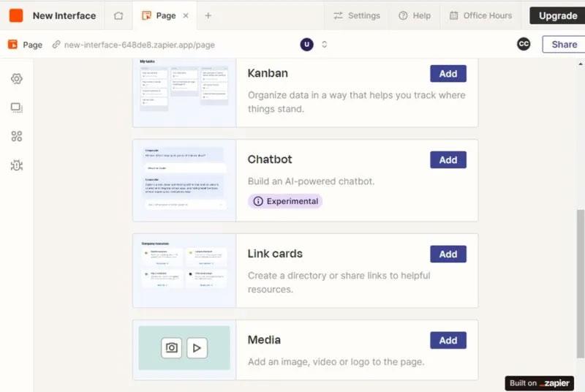Viewport: 585px width, 392px height.
Task: Add the Media component
Action: pyautogui.click(x=448, y=340)
